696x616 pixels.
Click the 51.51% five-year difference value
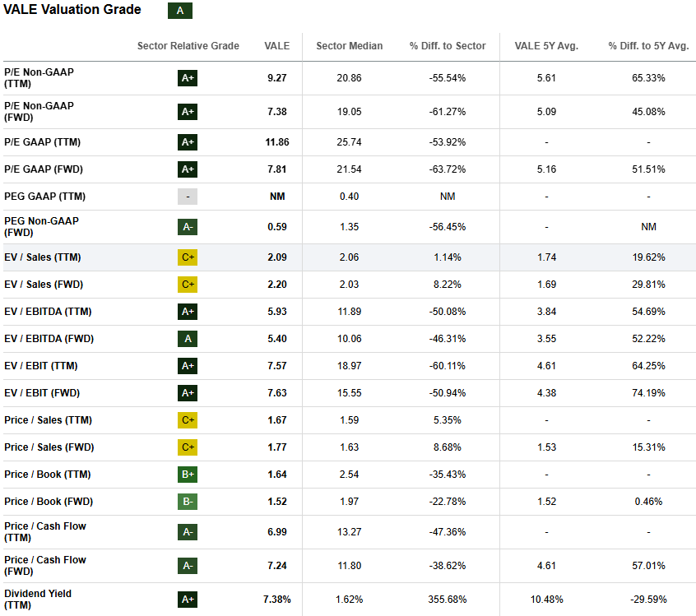coord(648,169)
